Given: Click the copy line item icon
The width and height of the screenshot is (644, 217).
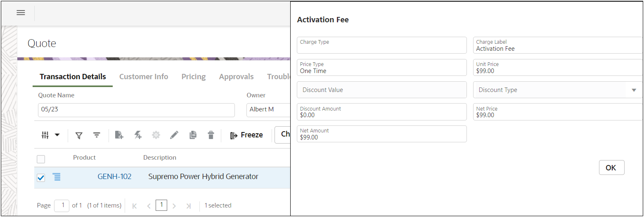Looking at the screenshot, I should 193,135.
